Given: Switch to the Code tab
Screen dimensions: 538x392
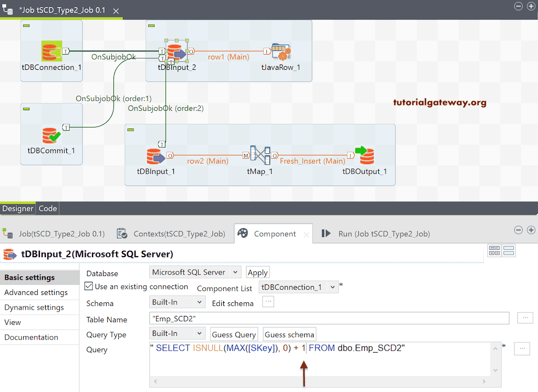Looking at the screenshot, I should coord(47,208).
